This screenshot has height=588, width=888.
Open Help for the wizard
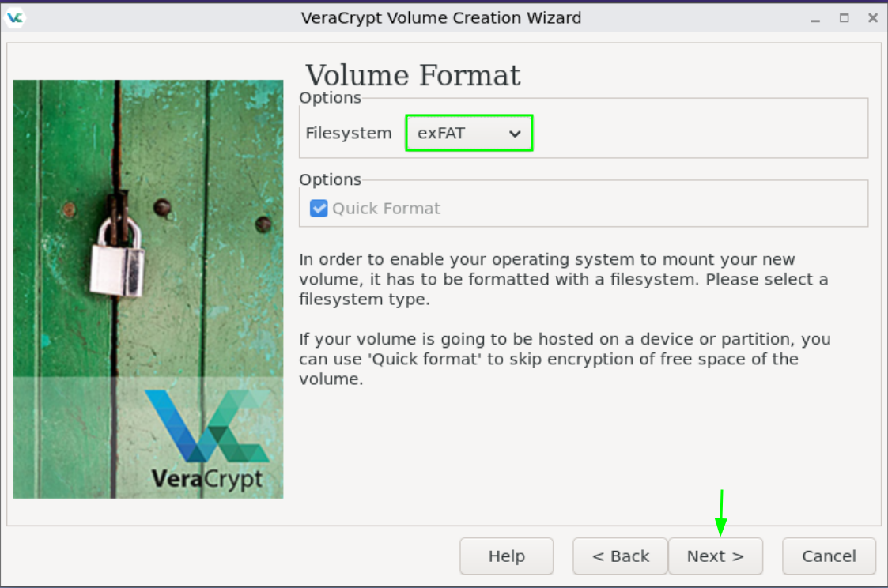pyautogui.click(x=506, y=556)
